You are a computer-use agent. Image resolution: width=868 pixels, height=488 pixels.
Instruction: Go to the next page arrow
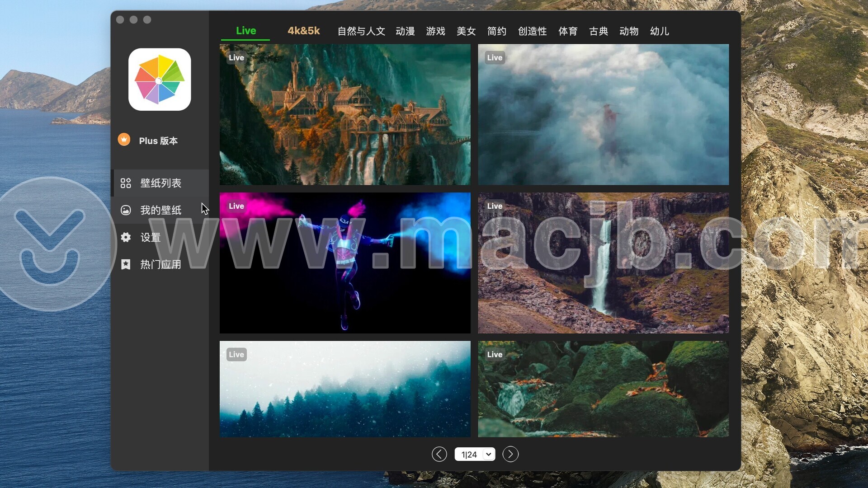click(x=510, y=454)
